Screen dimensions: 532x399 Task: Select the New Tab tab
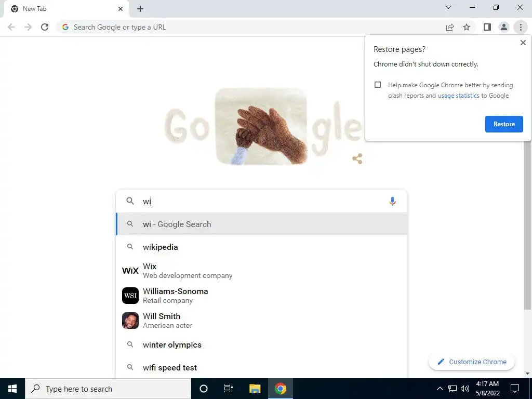coord(66,9)
